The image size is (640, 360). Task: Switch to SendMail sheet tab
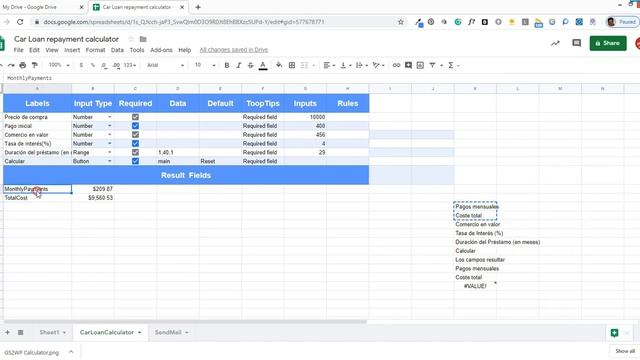[x=168, y=333]
